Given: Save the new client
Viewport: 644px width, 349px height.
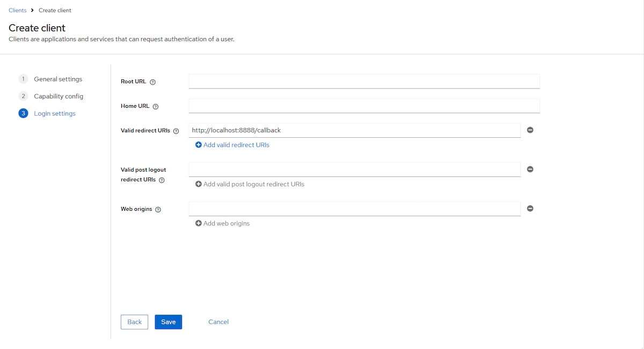Looking at the screenshot, I should click(169, 322).
